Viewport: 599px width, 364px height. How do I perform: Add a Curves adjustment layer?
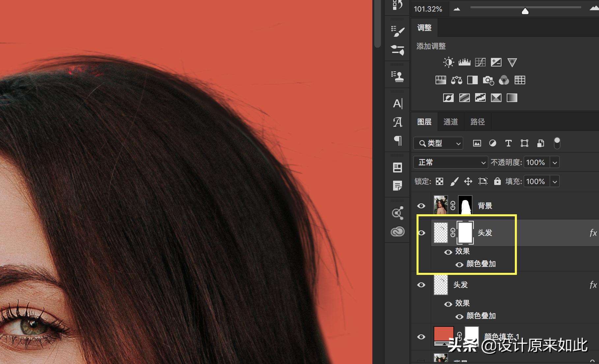point(480,62)
